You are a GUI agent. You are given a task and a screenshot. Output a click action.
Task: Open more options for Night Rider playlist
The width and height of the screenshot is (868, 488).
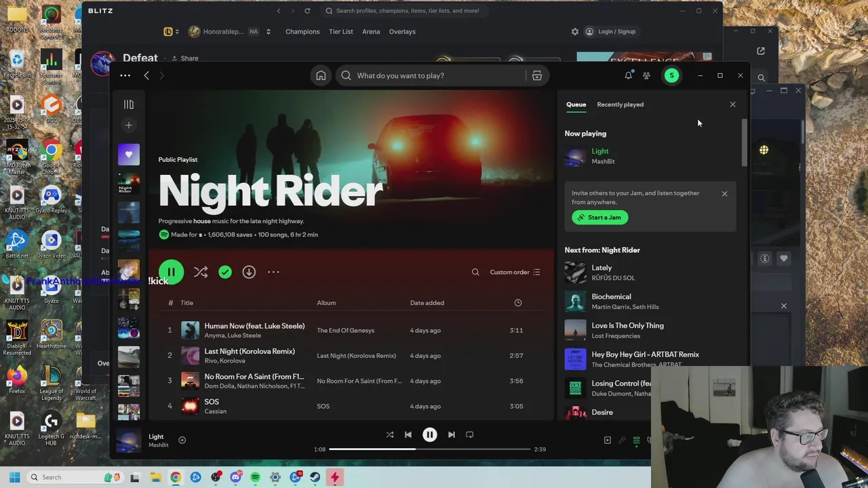(273, 272)
